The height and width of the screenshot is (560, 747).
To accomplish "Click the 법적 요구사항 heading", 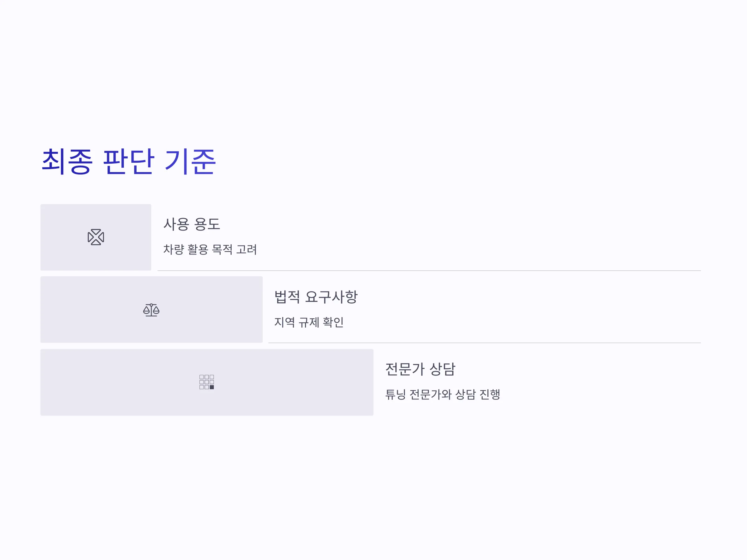I will tap(316, 297).
